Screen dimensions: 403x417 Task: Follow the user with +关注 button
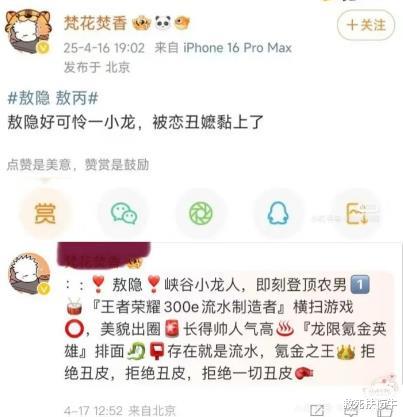coord(366,25)
